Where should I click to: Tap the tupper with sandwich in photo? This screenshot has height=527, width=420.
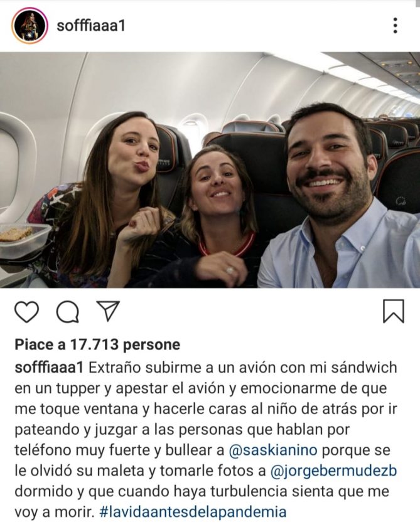(23, 239)
